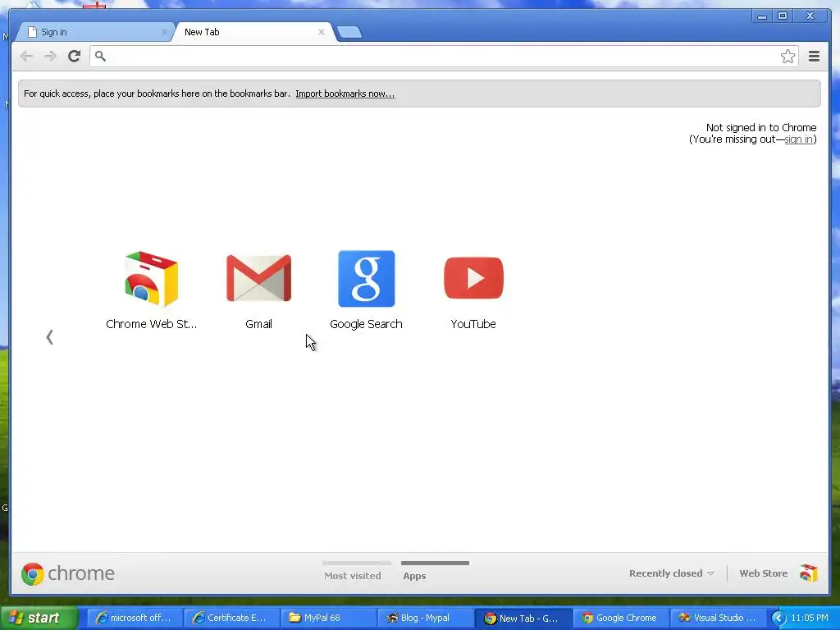Click the 11:05 PM taskbar clock
The height and width of the screenshot is (630, 840).
pyautogui.click(x=810, y=618)
